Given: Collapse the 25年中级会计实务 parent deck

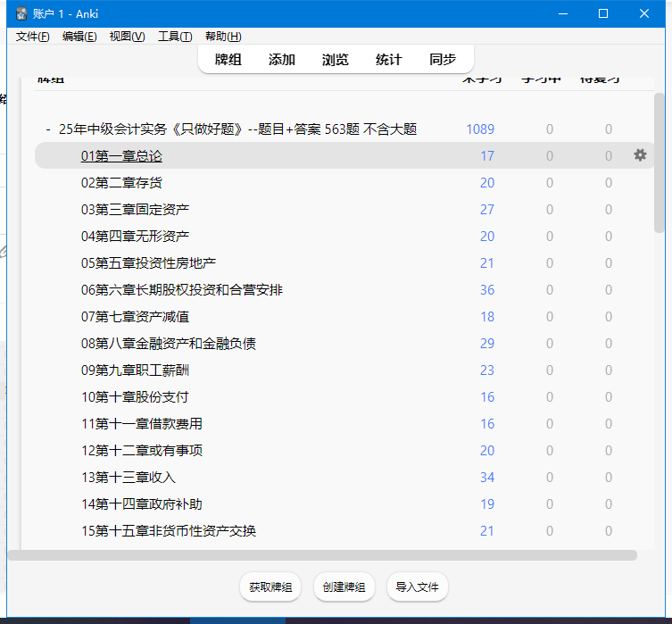Looking at the screenshot, I should pos(48,129).
